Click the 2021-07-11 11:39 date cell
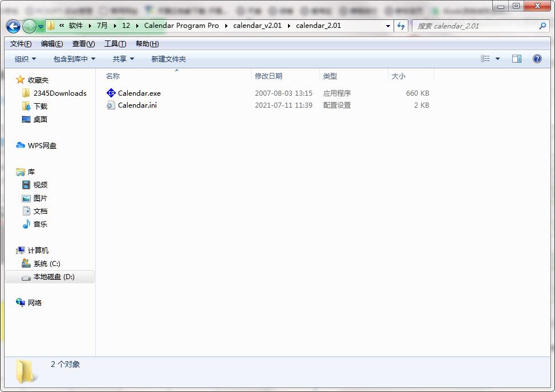This screenshot has width=555, height=392. click(283, 105)
